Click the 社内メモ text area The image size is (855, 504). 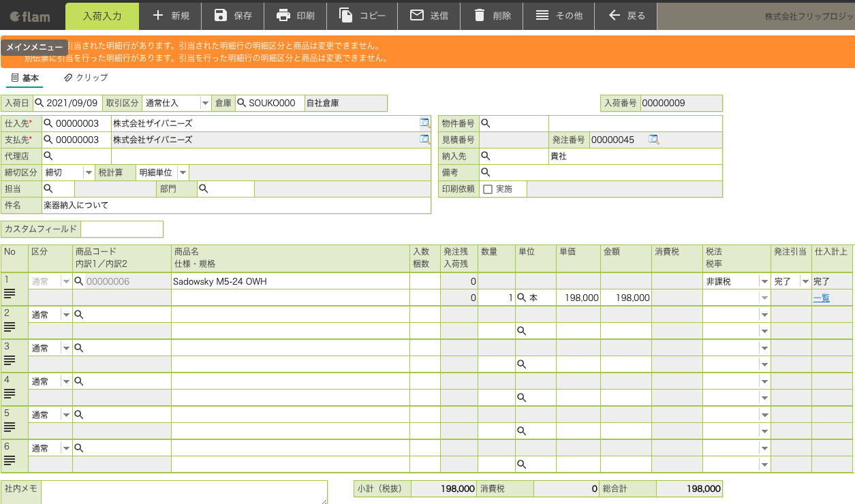(x=184, y=492)
